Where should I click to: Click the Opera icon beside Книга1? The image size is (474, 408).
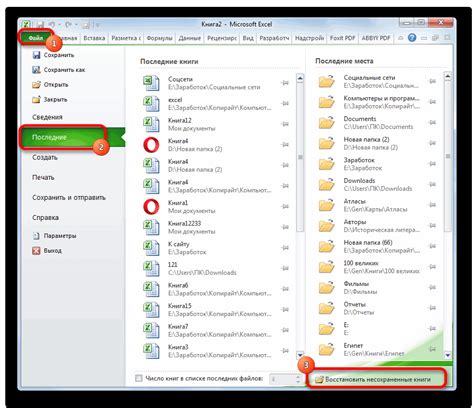point(151,207)
